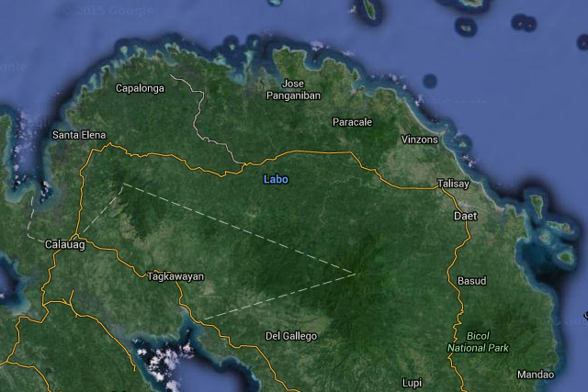The image size is (588, 392).
Task: Click the Calauag town label
Action: coord(65,245)
